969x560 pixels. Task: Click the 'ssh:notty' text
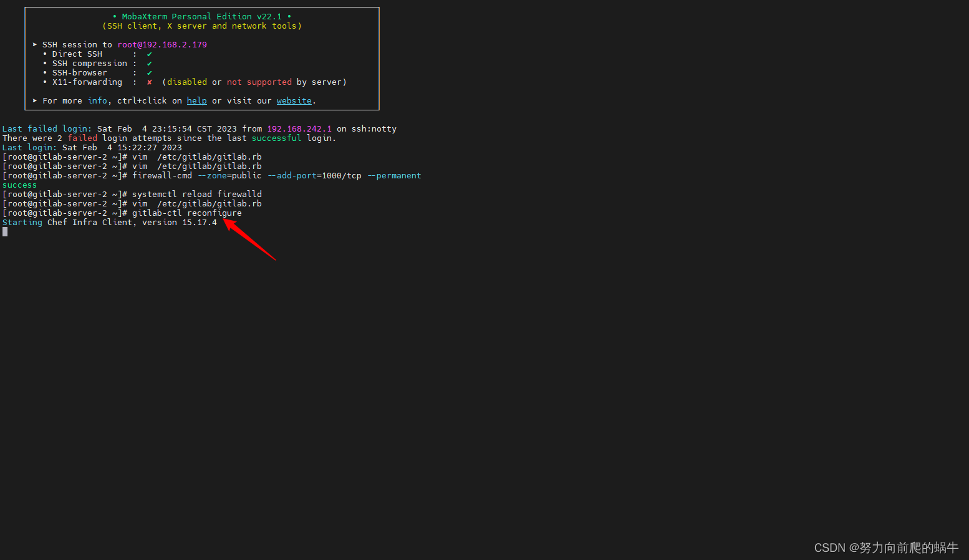374,128
